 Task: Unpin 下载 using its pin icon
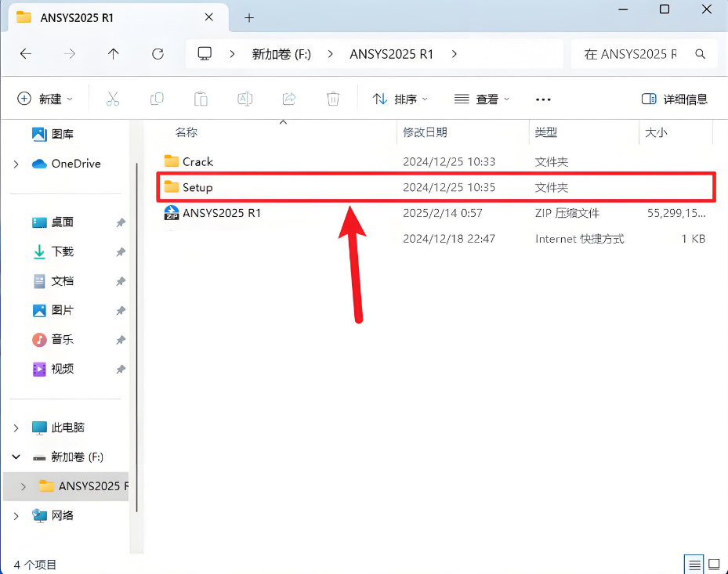tap(121, 252)
